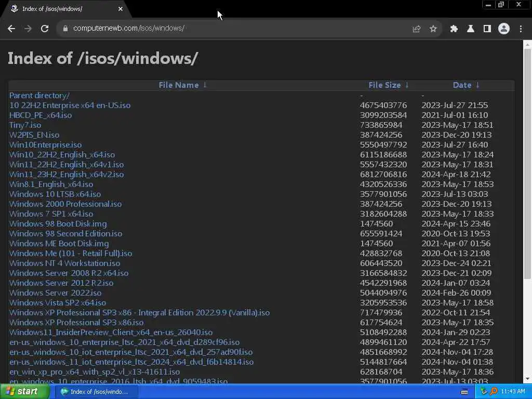Open the Parent directory/ link

(x=39, y=96)
